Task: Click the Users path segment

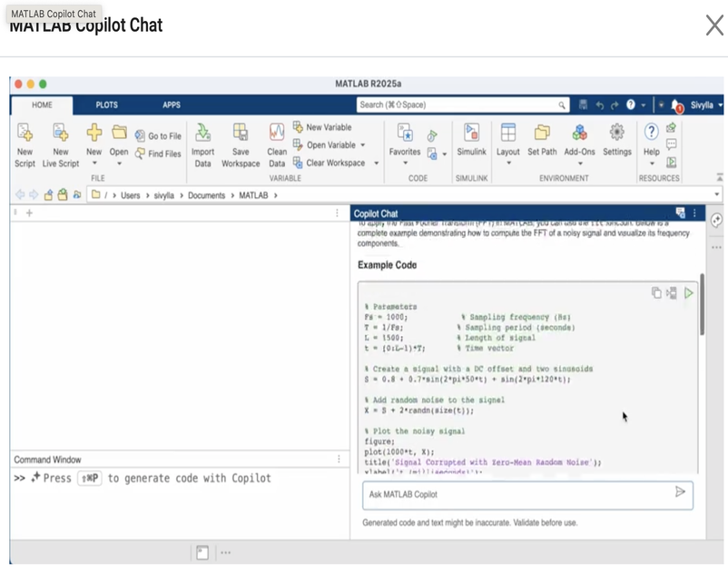Action: coord(130,195)
